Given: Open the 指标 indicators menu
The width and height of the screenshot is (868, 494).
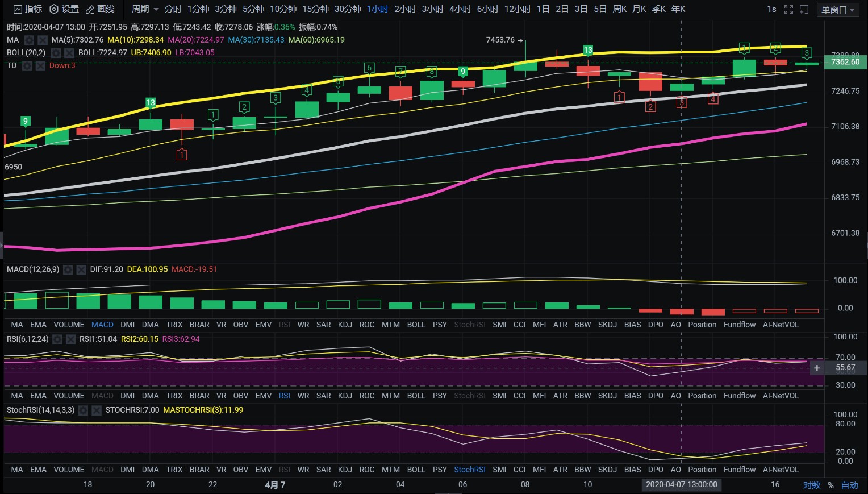Looking at the screenshot, I should (x=28, y=9).
